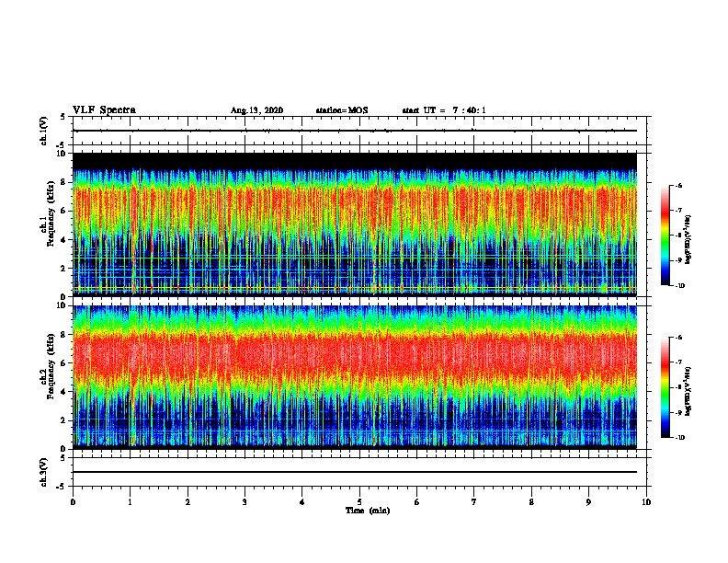The height and width of the screenshot is (563, 728).
Task: Click the ch.2 colorbar color scale
Action: coord(665,387)
